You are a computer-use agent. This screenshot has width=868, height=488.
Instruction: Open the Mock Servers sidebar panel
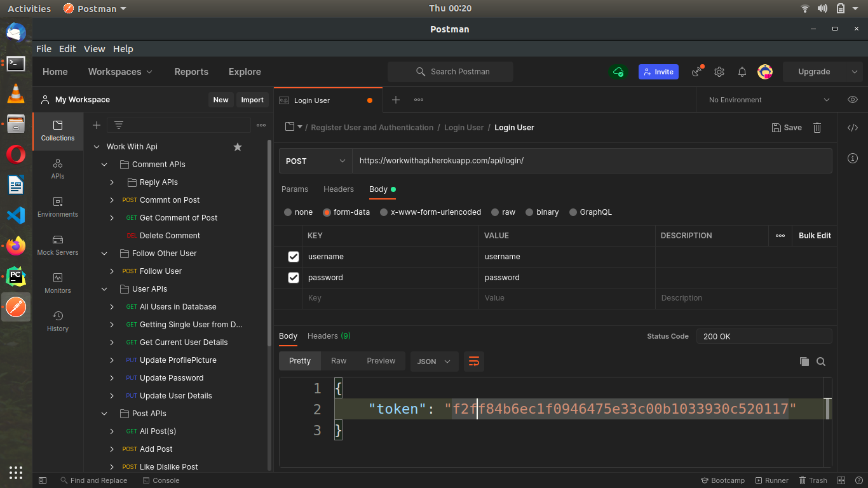58,245
